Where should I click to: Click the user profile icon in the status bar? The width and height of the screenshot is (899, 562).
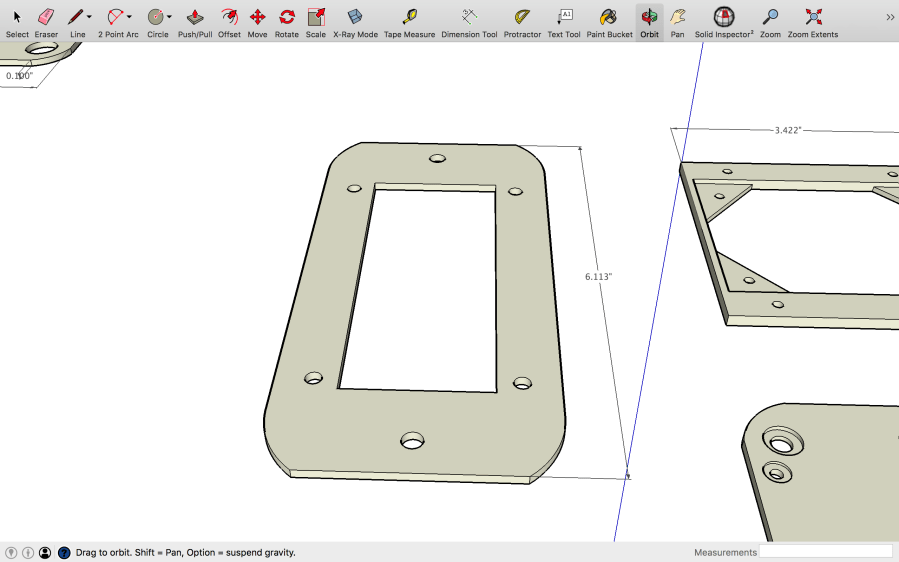tap(45, 552)
